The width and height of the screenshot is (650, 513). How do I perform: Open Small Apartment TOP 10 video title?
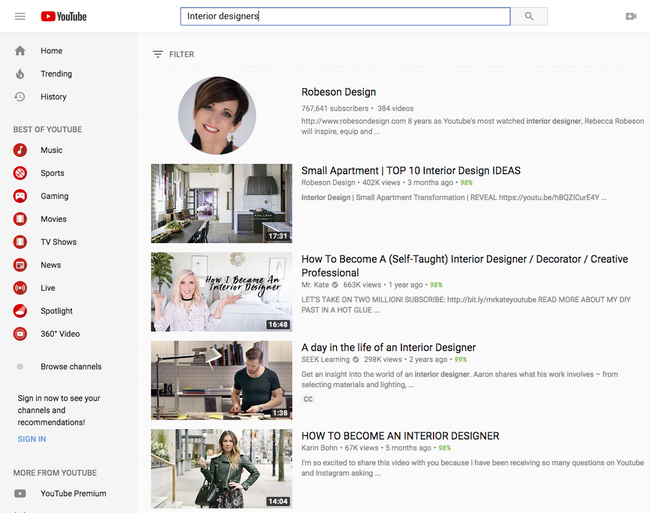click(411, 170)
